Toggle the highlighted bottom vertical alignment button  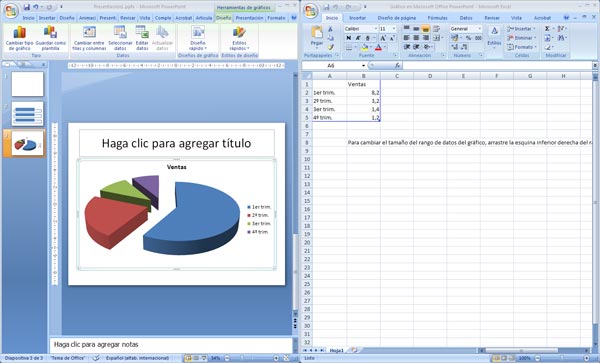pyautogui.click(x=425, y=29)
